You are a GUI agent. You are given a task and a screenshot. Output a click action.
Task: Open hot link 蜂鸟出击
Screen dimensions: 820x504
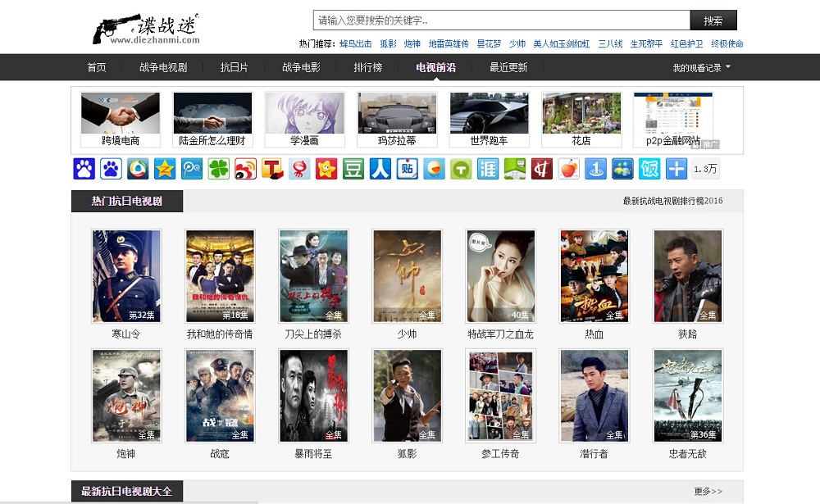coord(356,44)
